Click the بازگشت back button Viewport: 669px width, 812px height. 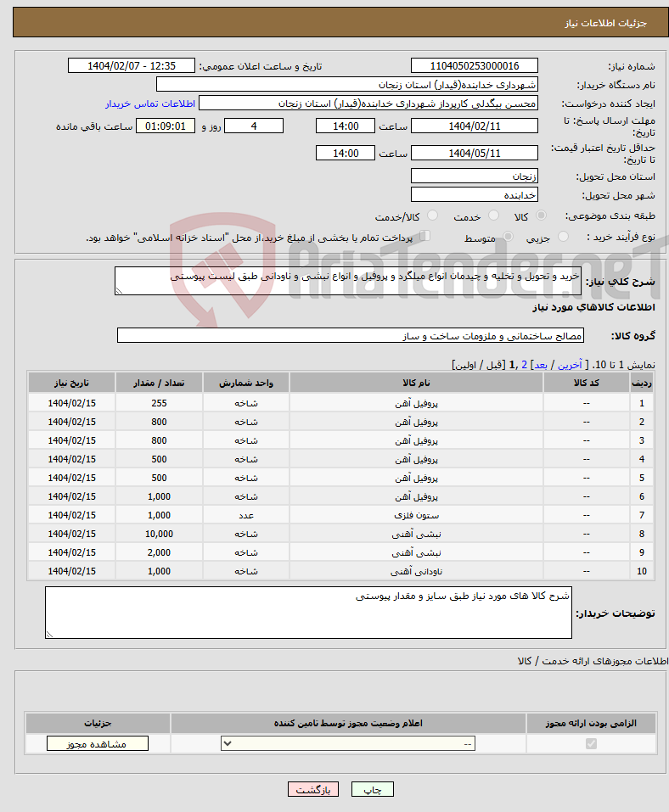(x=313, y=789)
